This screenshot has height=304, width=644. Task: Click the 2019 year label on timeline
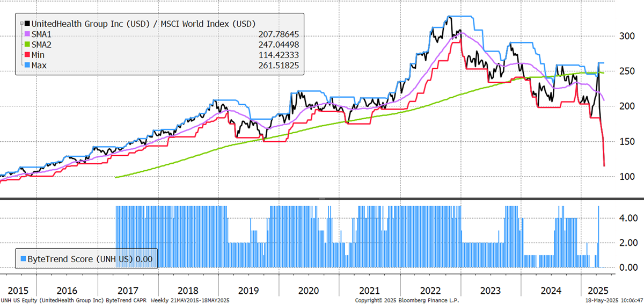[x=247, y=290]
